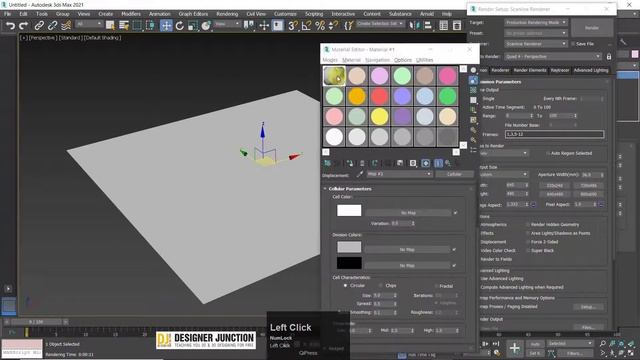This screenshot has height=360, width=640.
Task: Activate the Select and Move tool
Action: click(x=166, y=26)
